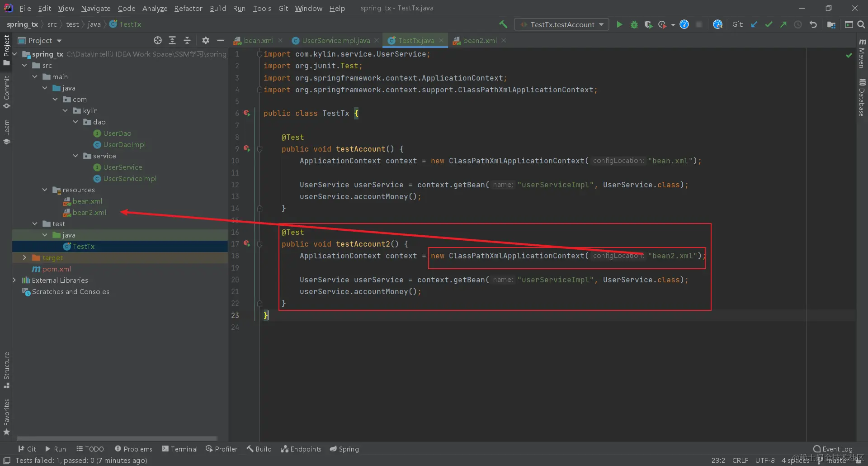Click Collapse All icon in Project panel
Image resolution: width=868 pixels, height=466 pixels.
click(x=187, y=40)
